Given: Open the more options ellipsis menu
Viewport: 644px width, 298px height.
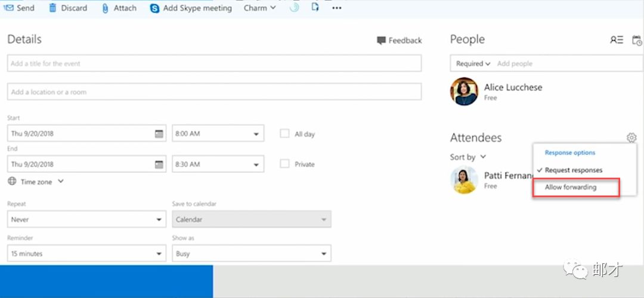Looking at the screenshot, I should (x=337, y=8).
